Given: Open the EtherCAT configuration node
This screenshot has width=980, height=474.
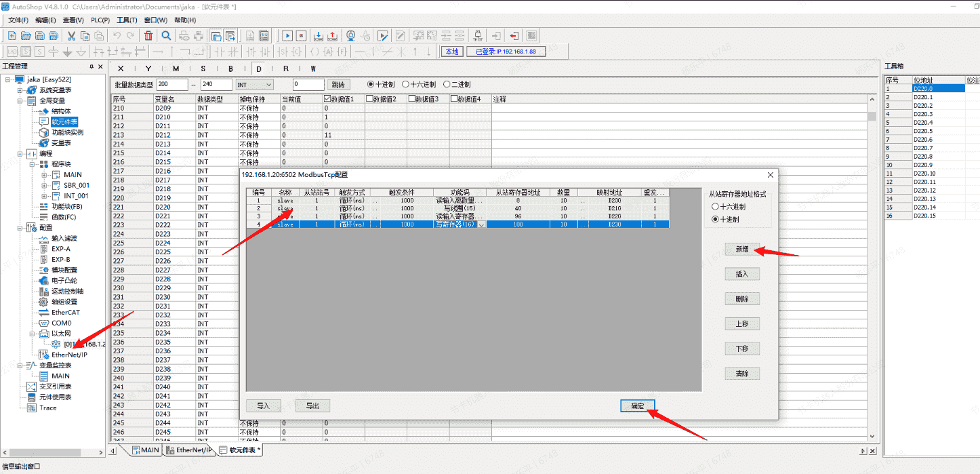Looking at the screenshot, I should 65,313.
